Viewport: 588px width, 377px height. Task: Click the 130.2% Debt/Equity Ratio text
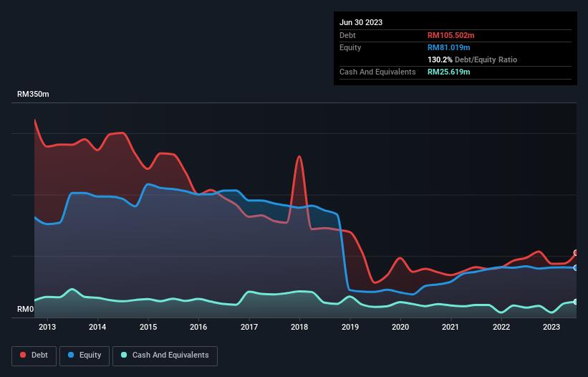pos(472,59)
